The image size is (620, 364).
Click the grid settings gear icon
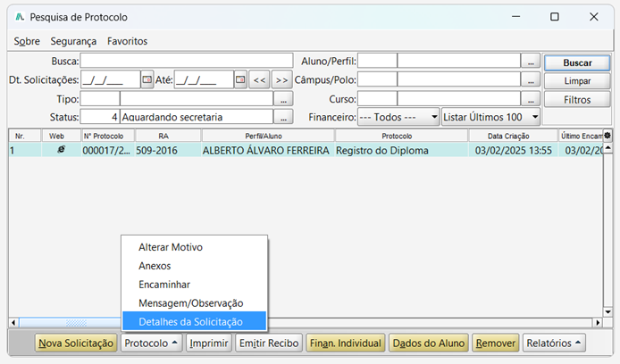pos(607,136)
